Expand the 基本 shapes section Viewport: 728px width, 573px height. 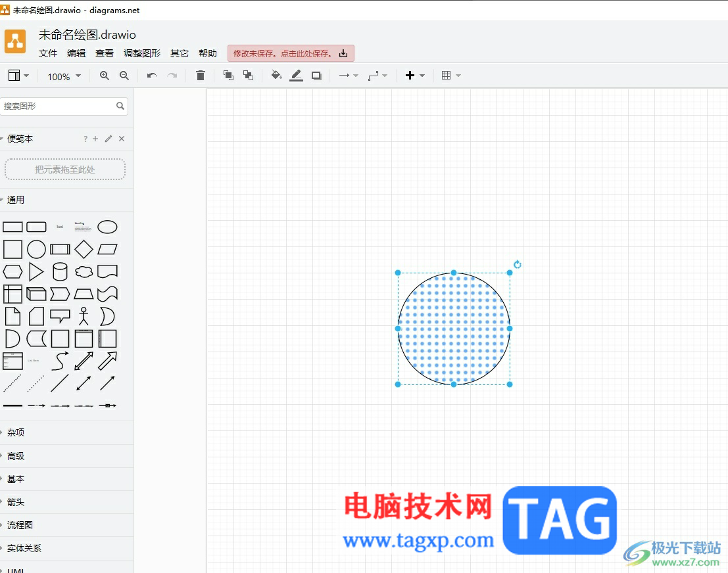point(16,479)
